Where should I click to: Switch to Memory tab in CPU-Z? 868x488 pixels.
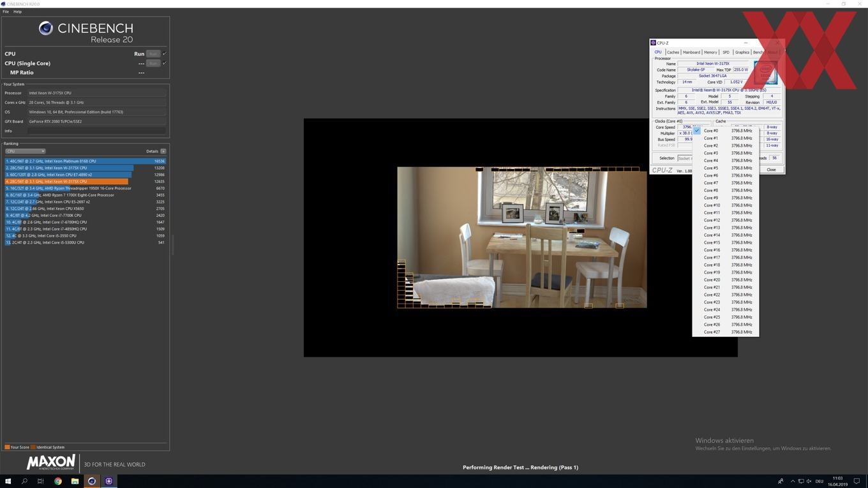click(710, 52)
